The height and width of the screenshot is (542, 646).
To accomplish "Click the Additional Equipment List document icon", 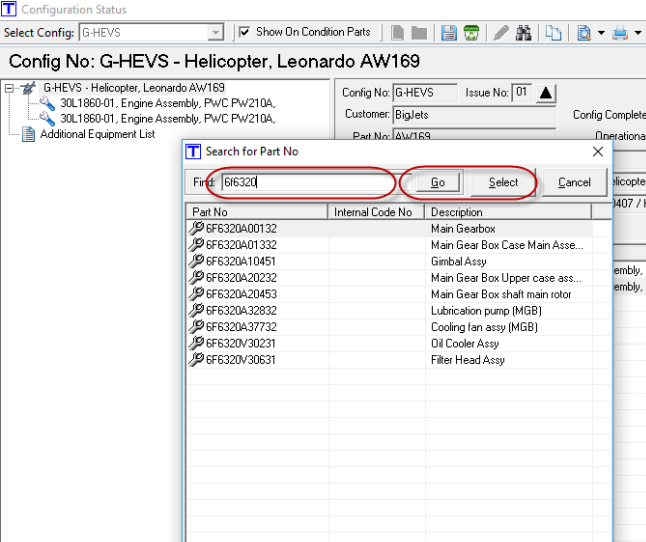I will [28, 134].
